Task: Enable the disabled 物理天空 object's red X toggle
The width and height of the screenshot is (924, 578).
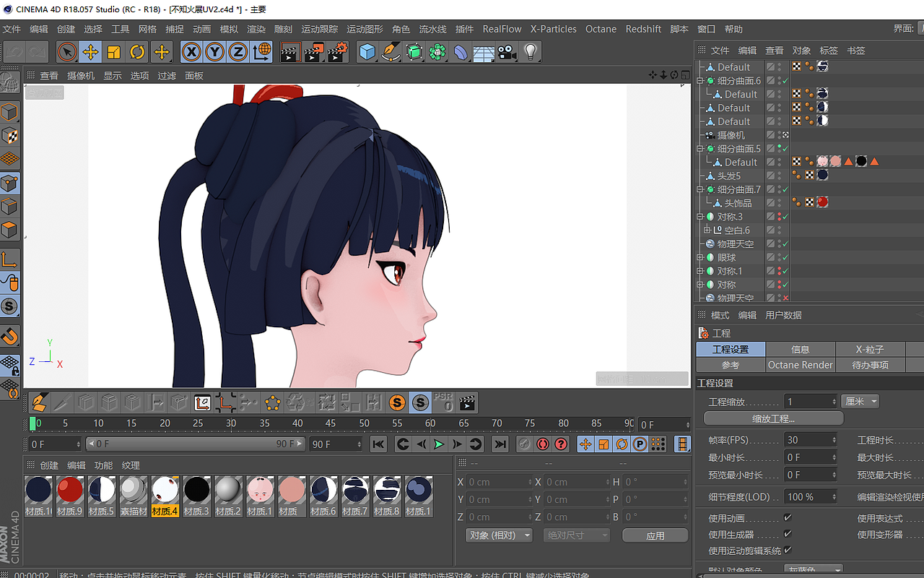Action: [x=785, y=298]
